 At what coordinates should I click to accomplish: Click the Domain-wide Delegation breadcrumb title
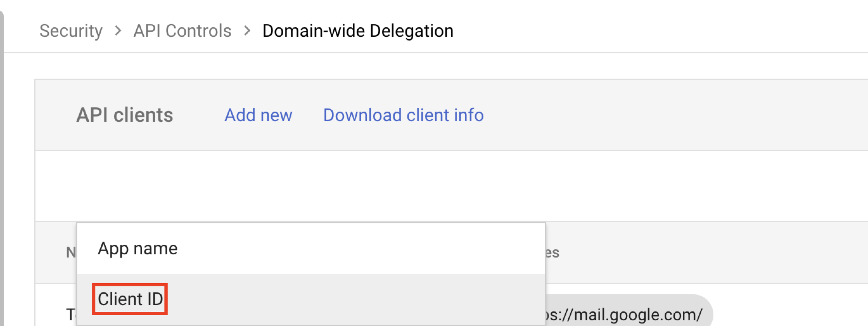click(x=358, y=31)
